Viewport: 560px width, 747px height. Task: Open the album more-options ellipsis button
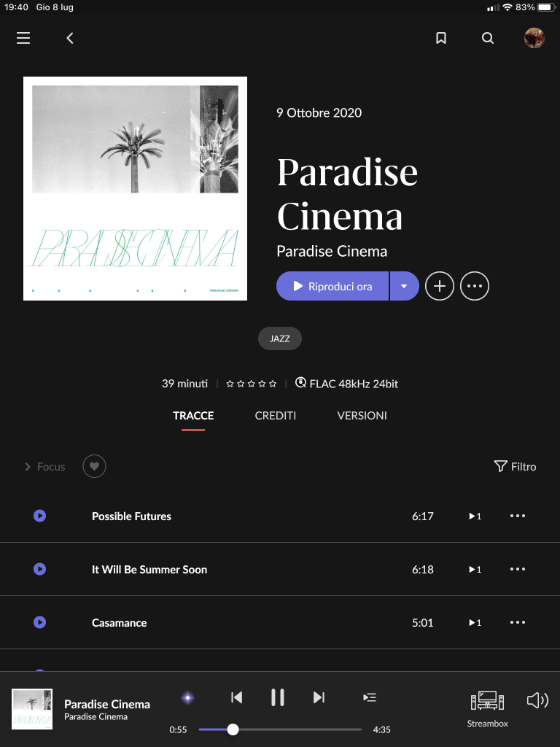(475, 286)
